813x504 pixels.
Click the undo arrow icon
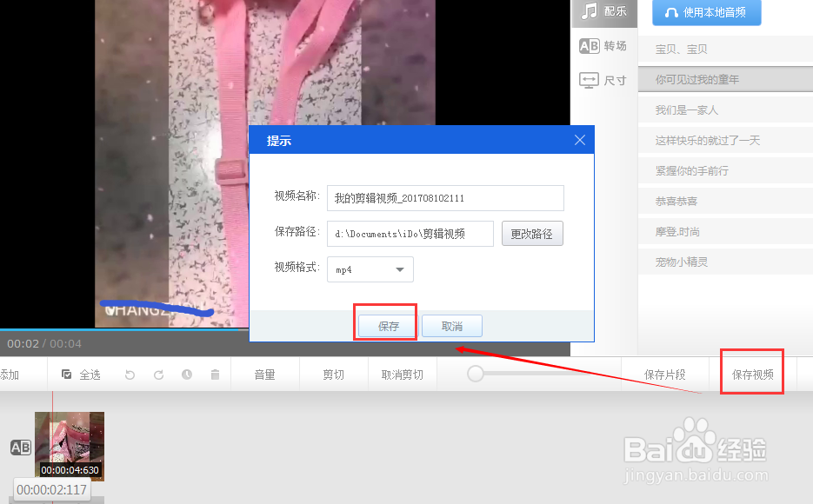click(130, 374)
